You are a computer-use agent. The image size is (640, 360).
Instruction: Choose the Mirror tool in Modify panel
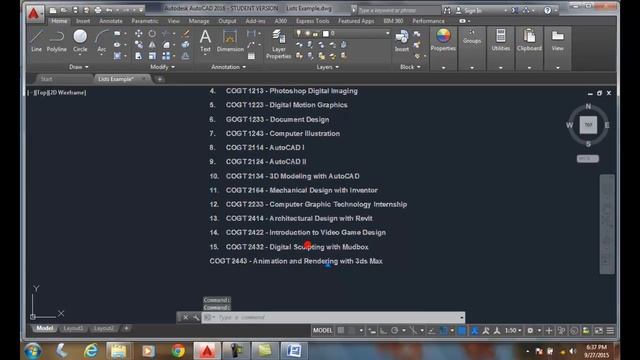[x=152, y=45]
